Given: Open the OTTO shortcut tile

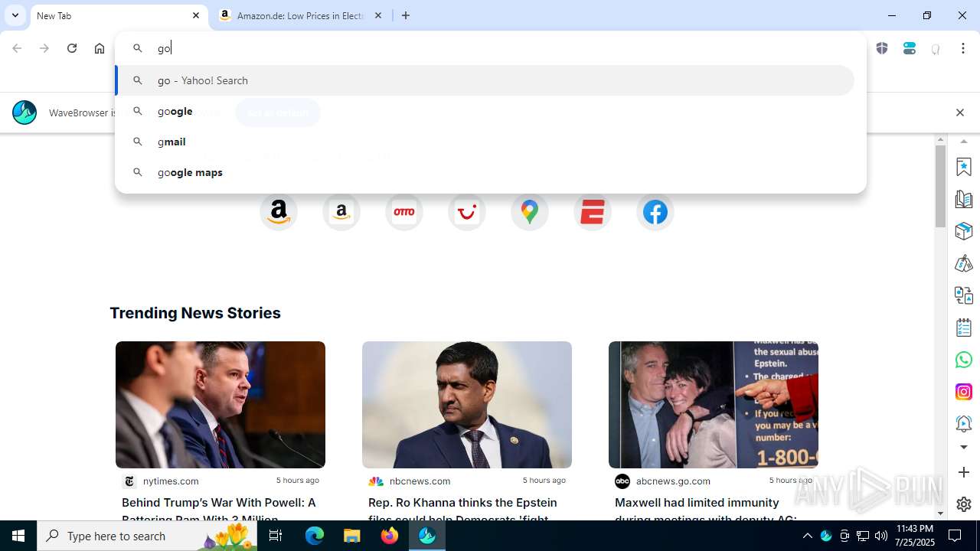Looking at the screenshot, I should click(404, 212).
